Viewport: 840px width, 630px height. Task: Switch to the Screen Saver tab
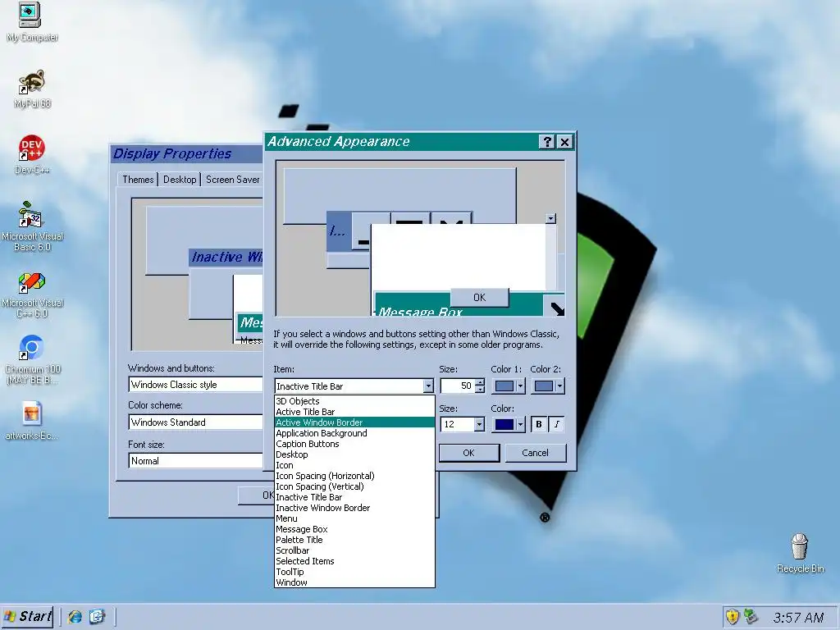[x=232, y=180]
